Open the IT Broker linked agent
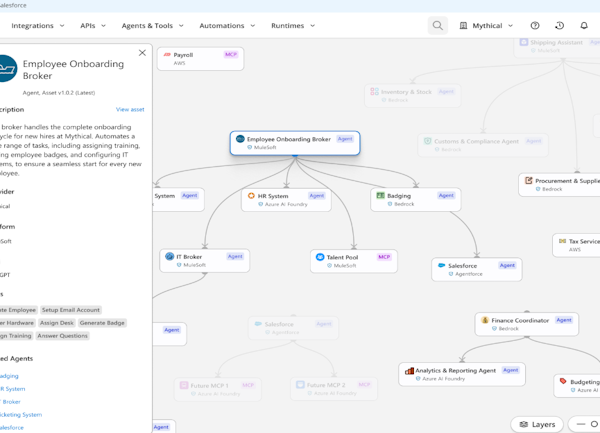Viewport: 600px width, 433px height. 10,402
